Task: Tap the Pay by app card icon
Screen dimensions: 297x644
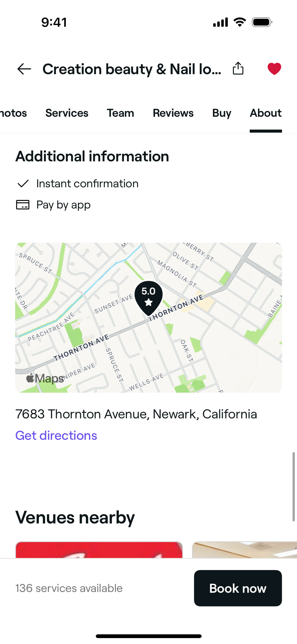Action: (x=23, y=205)
